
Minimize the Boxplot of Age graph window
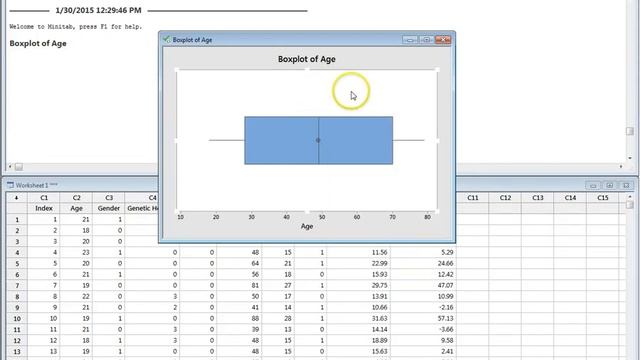pos(410,40)
